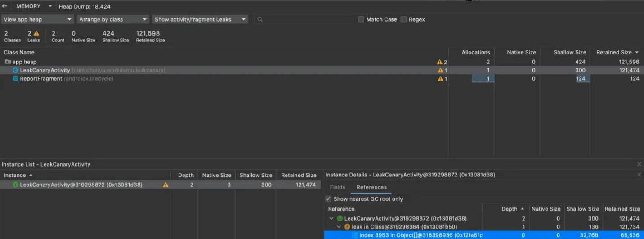Sort Instance List by Shallow Size
The image size is (644, 239).
point(255,175)
